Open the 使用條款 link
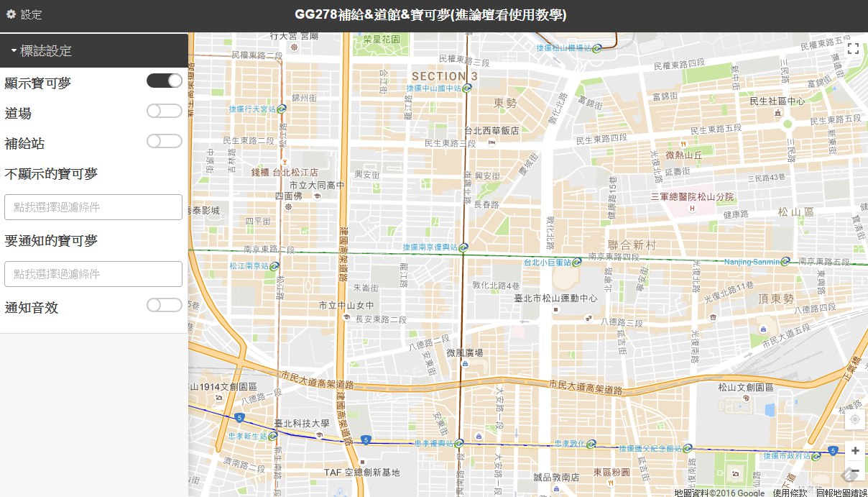Screen dimensions: 868x497 [x=790, y=493]
